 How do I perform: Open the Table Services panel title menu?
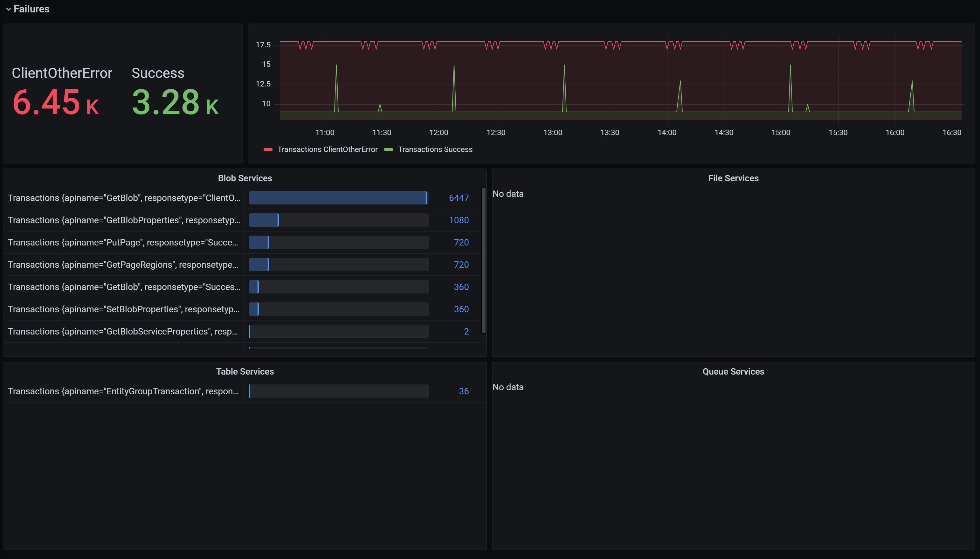(x=245, y=371)
